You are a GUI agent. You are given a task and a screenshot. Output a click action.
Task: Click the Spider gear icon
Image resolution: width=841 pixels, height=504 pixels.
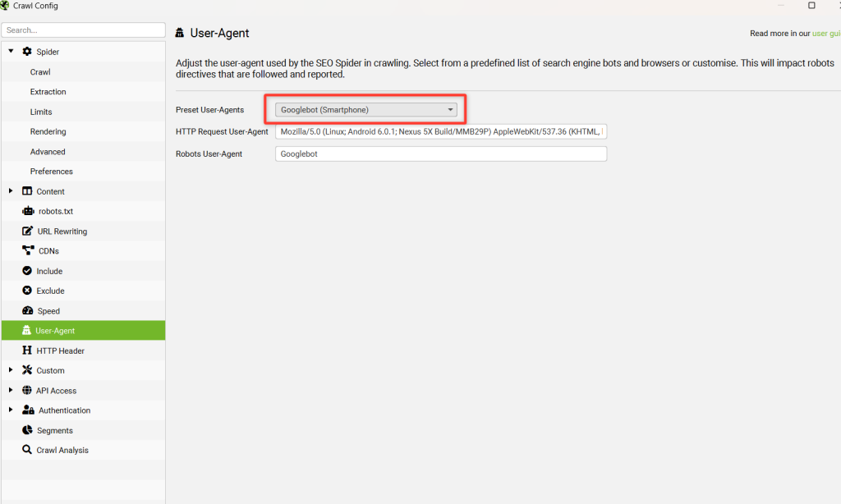[x=27, y=52]
